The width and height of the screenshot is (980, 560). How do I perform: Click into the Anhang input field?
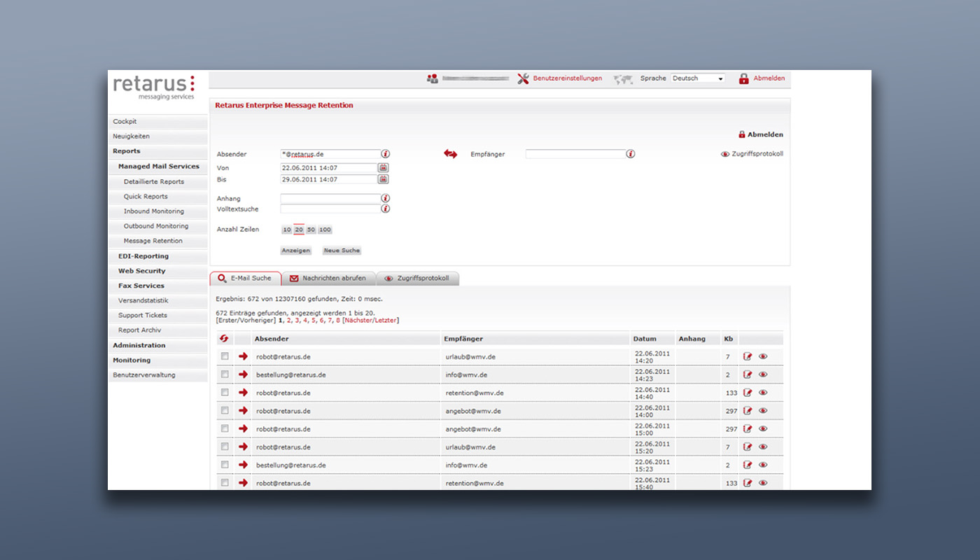point(330,199)
